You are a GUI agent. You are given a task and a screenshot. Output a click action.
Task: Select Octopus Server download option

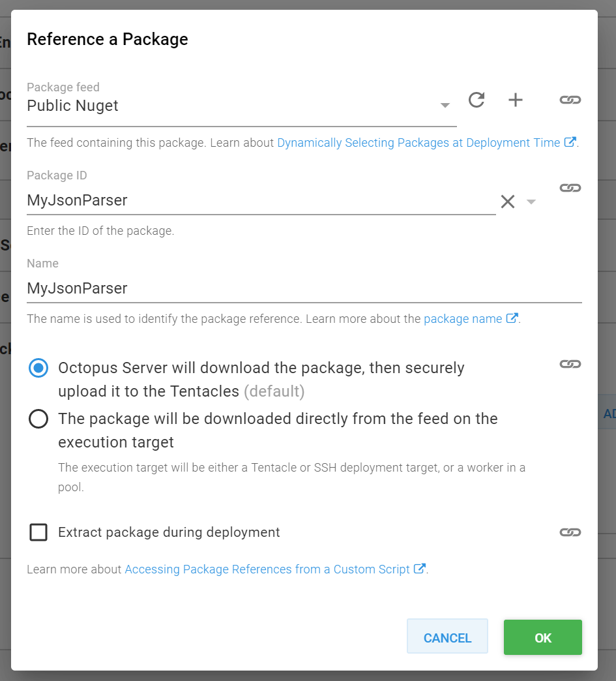coord(38,368)
